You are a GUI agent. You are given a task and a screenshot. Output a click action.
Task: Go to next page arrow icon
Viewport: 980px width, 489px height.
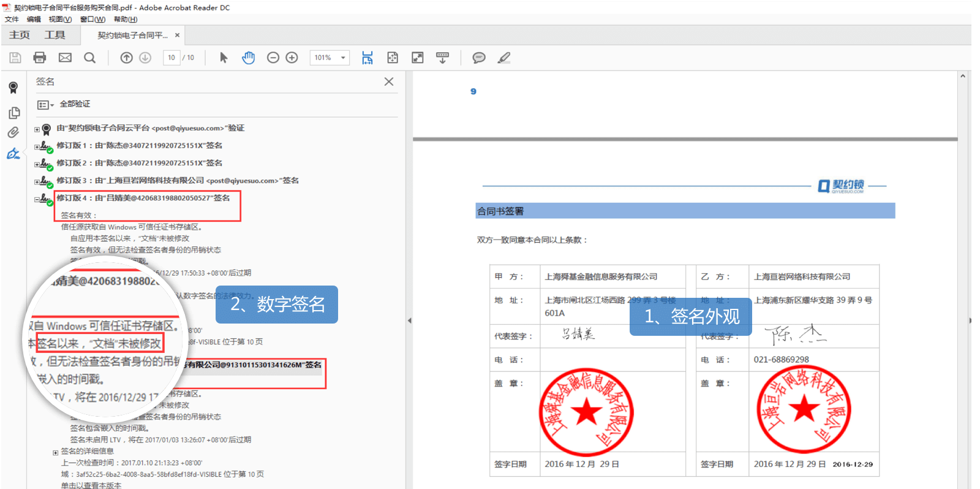click(x=145, y=58)
